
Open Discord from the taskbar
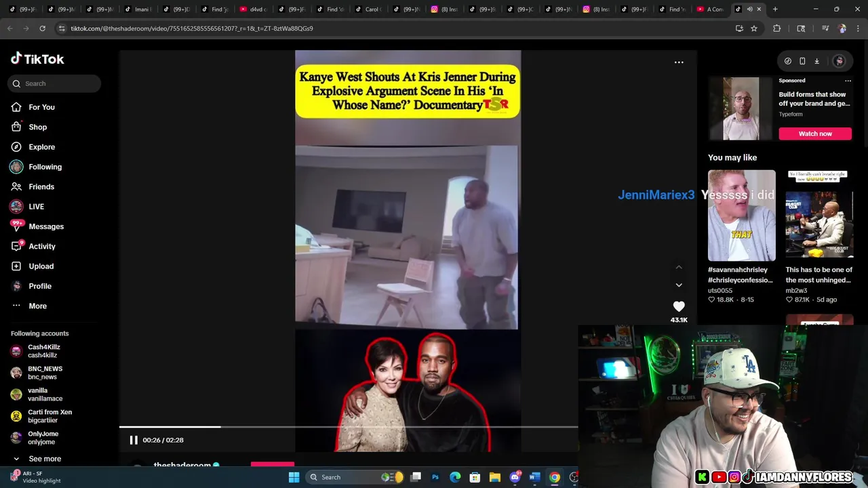click(x=515, y=477)
